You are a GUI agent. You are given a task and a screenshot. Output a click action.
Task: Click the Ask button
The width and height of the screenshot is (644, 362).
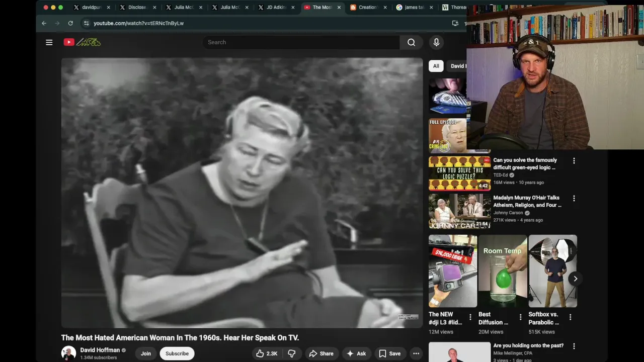coord(356,353)
